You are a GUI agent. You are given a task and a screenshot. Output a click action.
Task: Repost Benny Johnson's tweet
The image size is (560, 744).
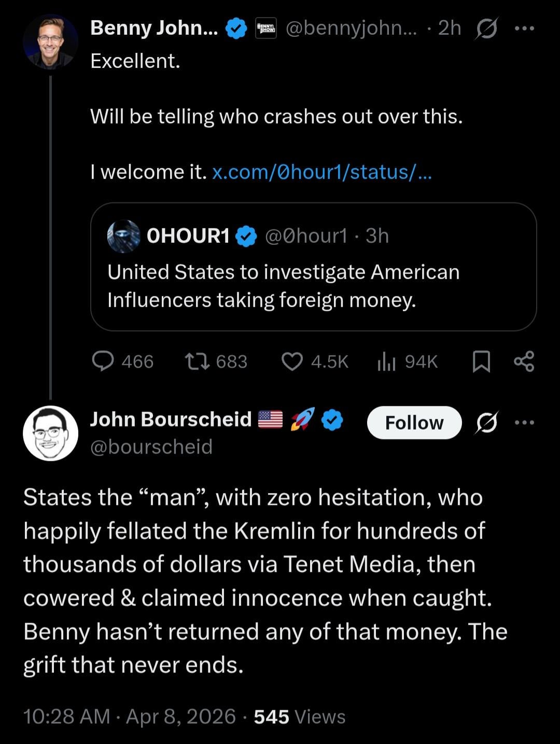(x=198, y=361)
